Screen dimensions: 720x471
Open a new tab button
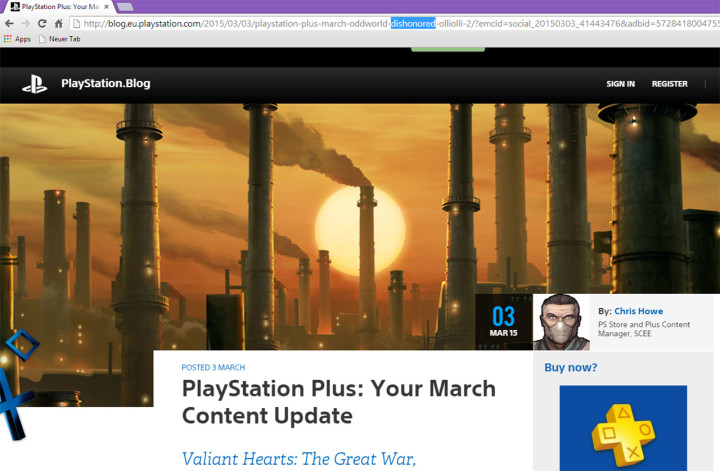(x=125, y=7)
